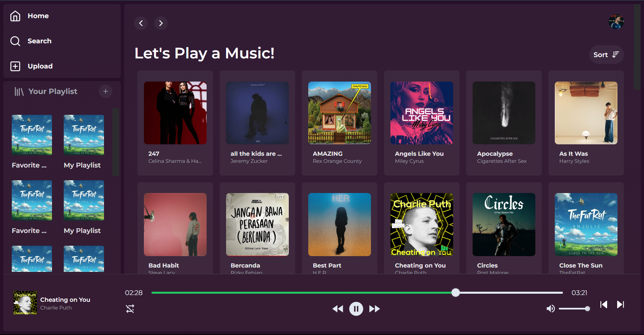Viewport: 644px width, 335px height.
Task: Go forward with the right arrow button
Action: click(161, 23)
